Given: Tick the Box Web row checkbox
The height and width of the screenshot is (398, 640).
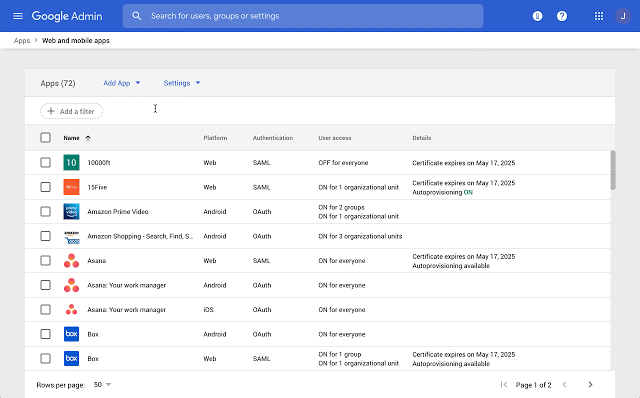Looking at the screenshot, I should (x=45, y=358).
